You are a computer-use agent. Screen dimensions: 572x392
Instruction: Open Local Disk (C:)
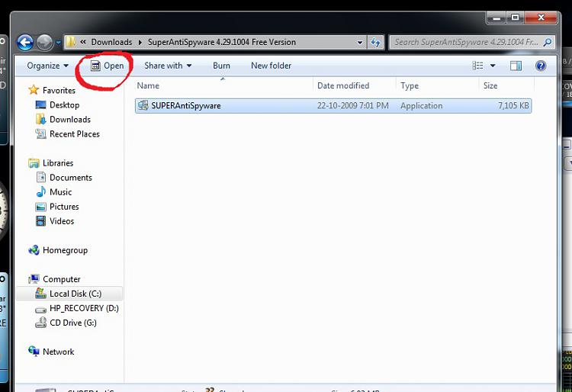click(x=76, y=294)
